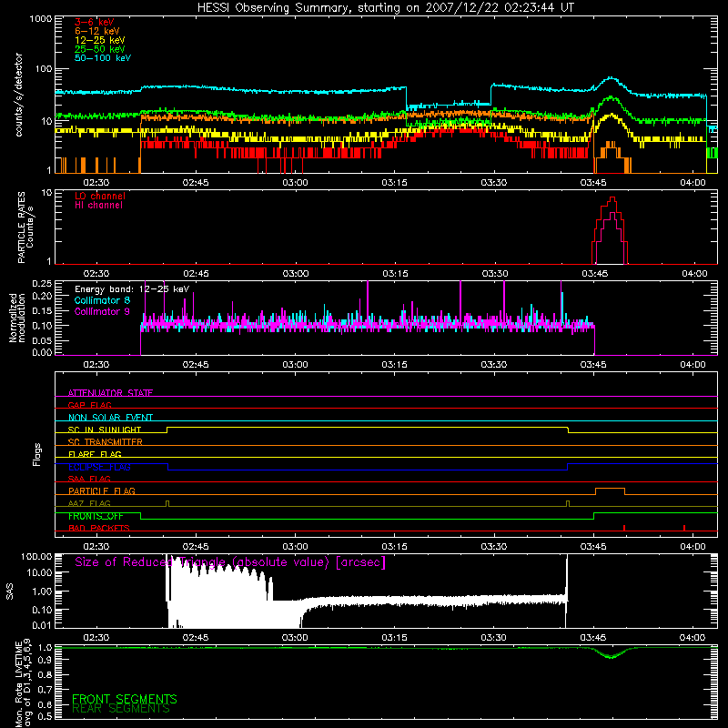Click the BAD PACKETS flag label
This screenshot has width=728, height=728.
pyautogui.click(x=99, y=528)
